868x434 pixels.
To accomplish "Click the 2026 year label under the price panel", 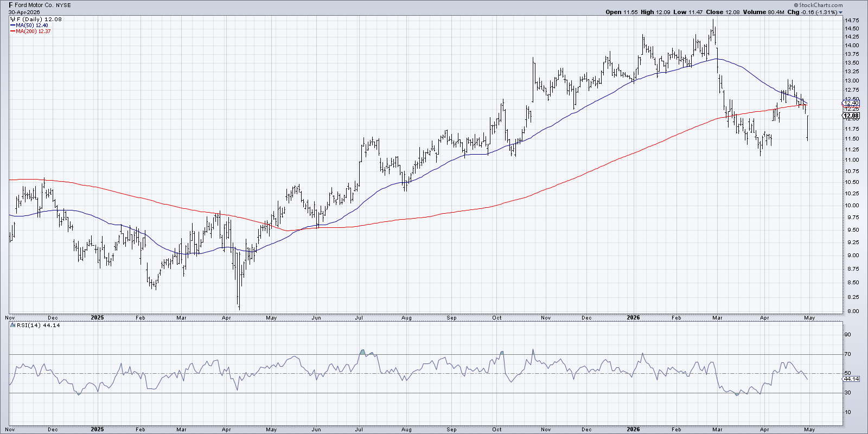I will (x=633, y=318).
